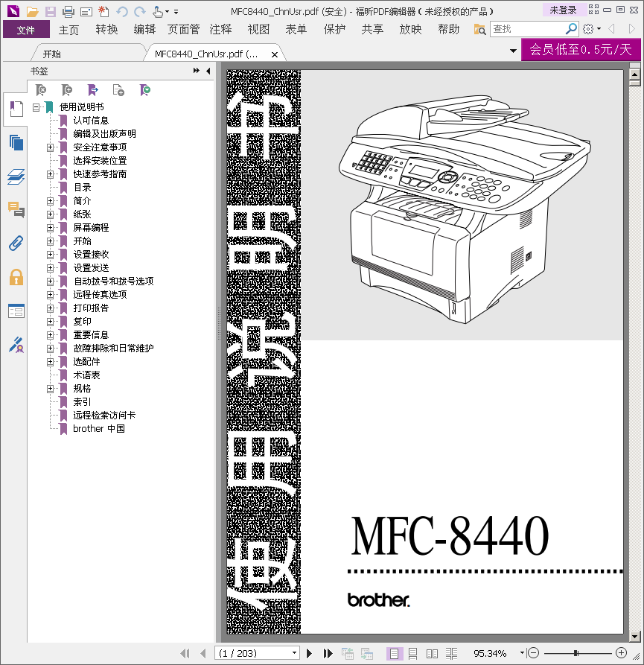This screenshot has height=665, width=644.
Task: Click the Save disk icon
Action: tap(50, 12)
